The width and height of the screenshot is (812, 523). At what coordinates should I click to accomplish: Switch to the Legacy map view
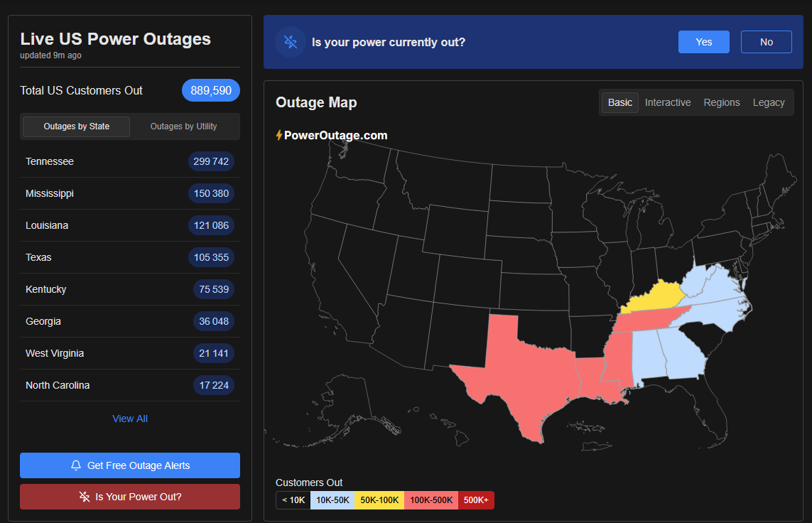[x=768, y=102]
